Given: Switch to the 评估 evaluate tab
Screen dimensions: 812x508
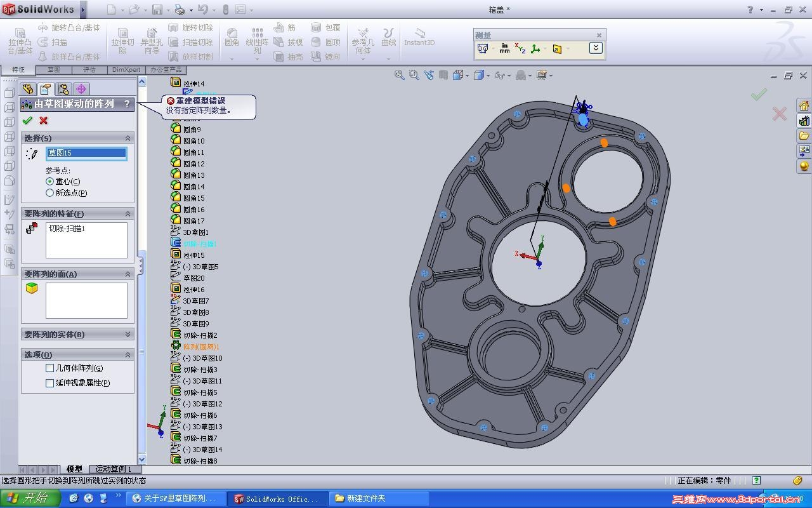Looking at the screenshot, I should click(x=89, y=70).
